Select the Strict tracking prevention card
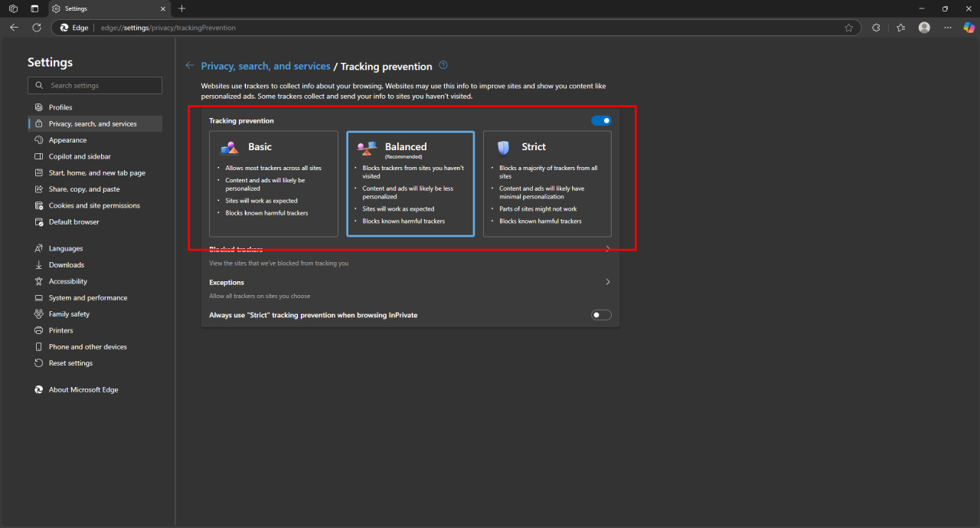This screenshot has width=980, height=528. pos(547,184)
